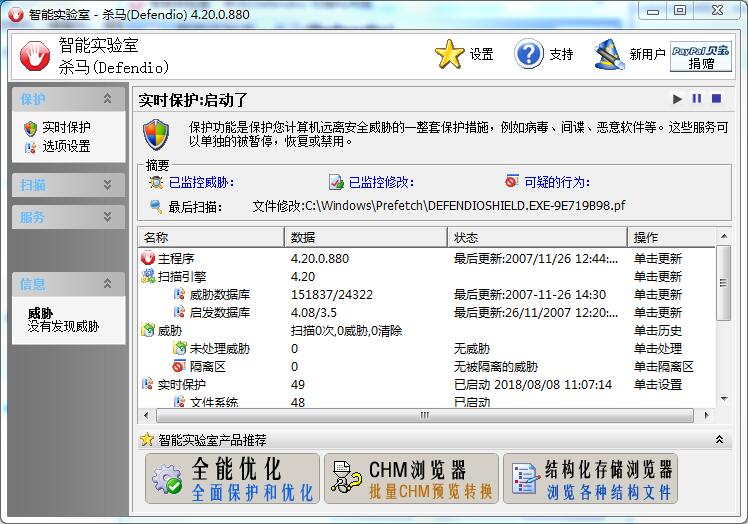Select the 威胁 row in the table
This screenshot has height=524, width=748.
pyautogui.click(x=426, y=331)
